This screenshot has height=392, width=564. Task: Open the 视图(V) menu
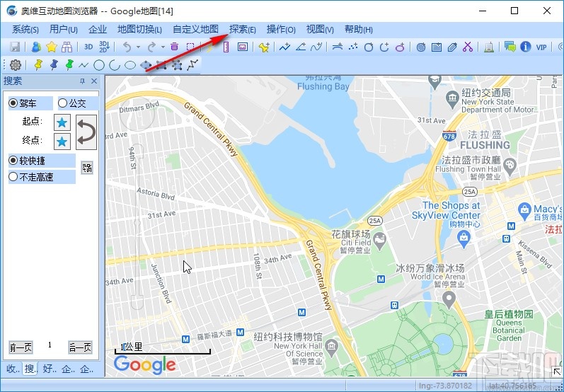(320, 30)
